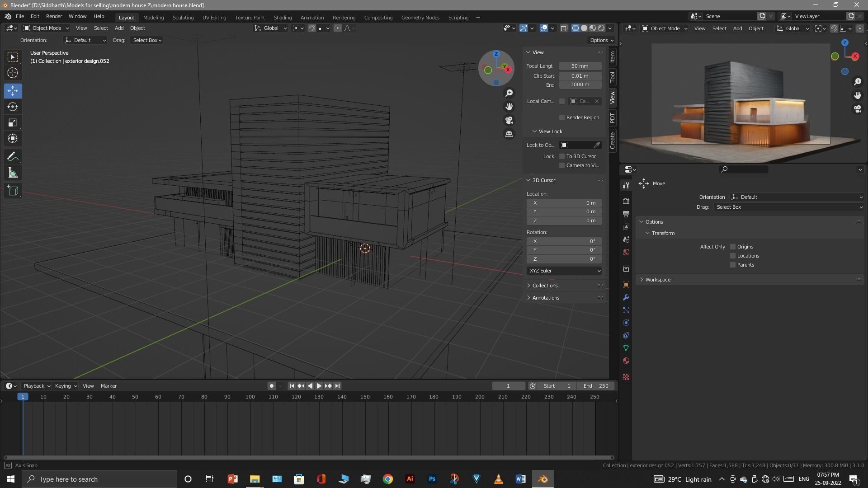The width and height of the screenshot is (868, 488).
Task: Open Global transform orientation dropdown
Action: tap(270, 28)
